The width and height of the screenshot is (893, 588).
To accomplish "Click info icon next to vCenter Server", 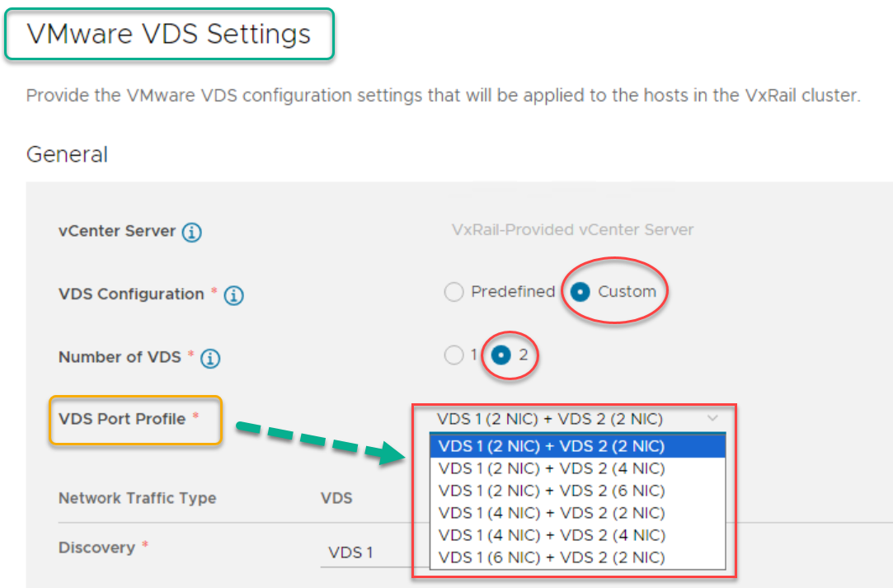I will click(x=191, y=232).
